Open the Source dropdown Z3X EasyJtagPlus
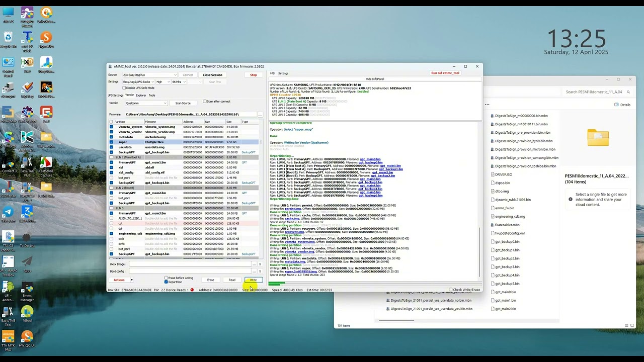The width and height of the screenshot is (644, 362). coord(150,75)
